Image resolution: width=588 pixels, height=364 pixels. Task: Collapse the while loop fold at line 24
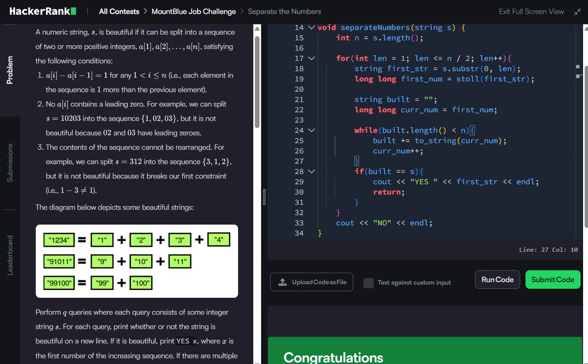click(311, 130)
